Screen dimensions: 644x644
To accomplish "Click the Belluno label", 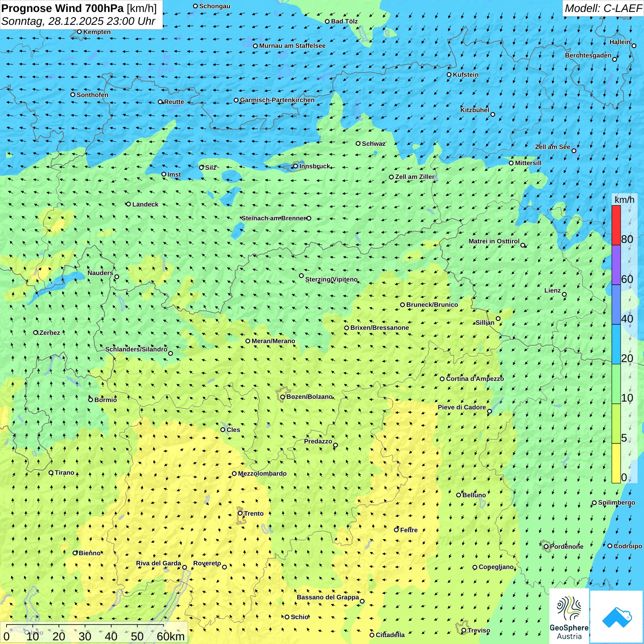I will click(x=474, y=495).
